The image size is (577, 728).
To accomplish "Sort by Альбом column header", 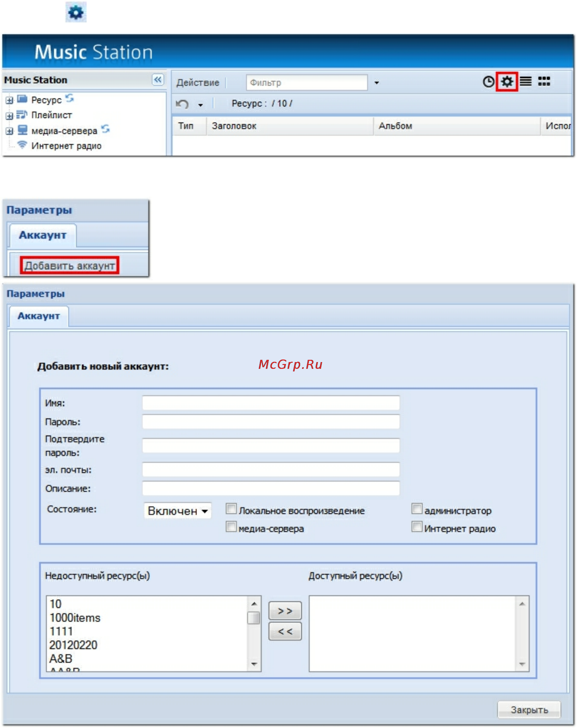I will point(457,126).
